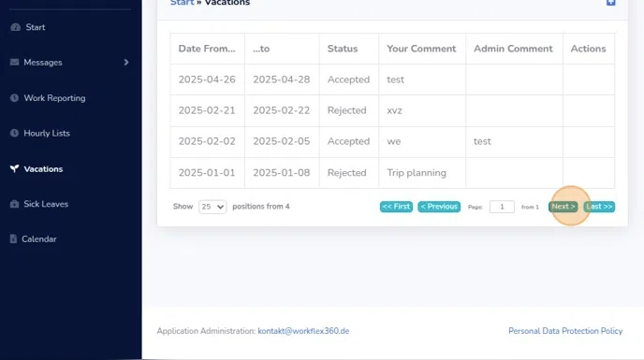Image resolution: width=644 pixels, height=360 pixels.
Task: Jump to last page with Last >>
Action: pyautogui.click(x=599, y=207)
